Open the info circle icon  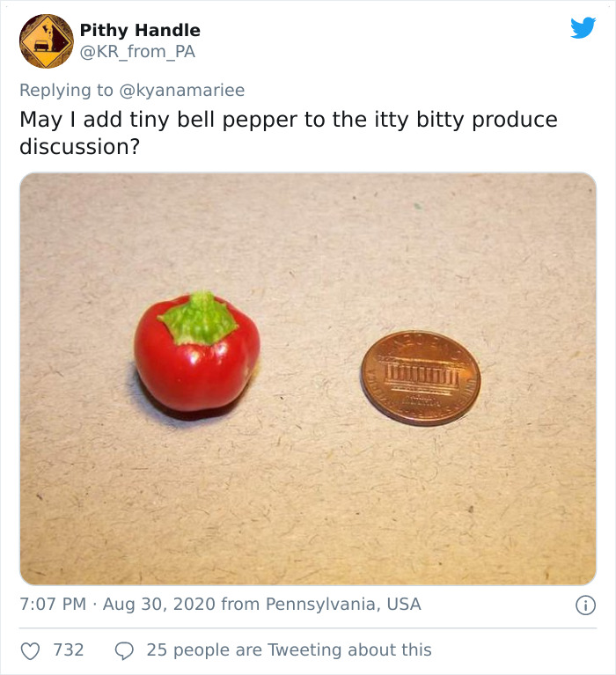coord(584,605)
